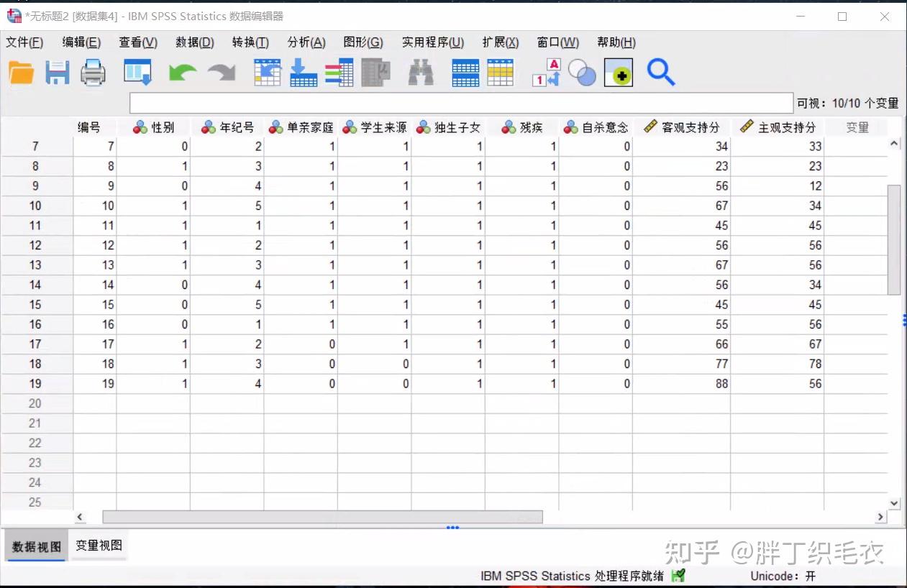Select the 自杀意念 column header
907x588 pixels.
(596, 127)
